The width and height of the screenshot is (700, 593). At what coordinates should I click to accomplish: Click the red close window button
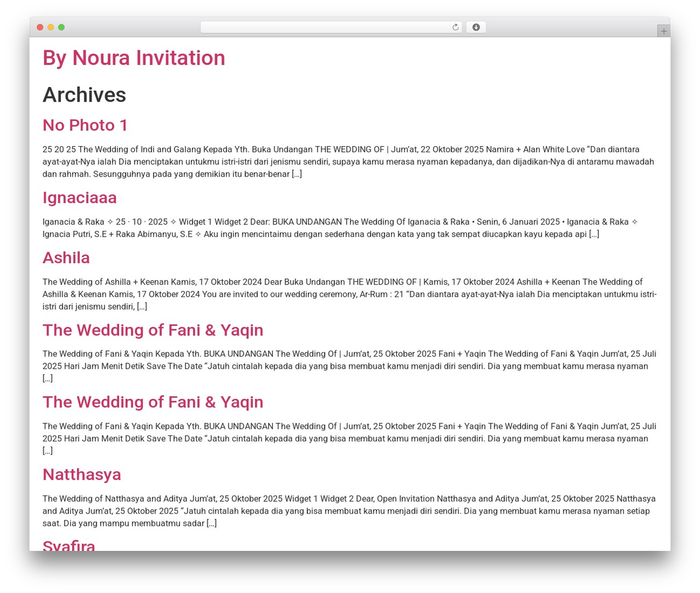pyautogui.click(x=40, y=27)
